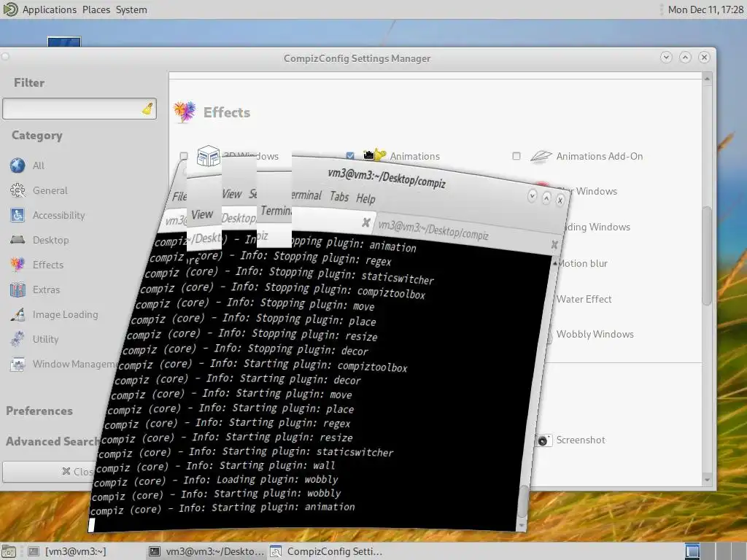Image resolution: width=747 pixels, height=560 pixels.
Task: Enable the Animations Add-On checkbox
Action: [516, 156]
